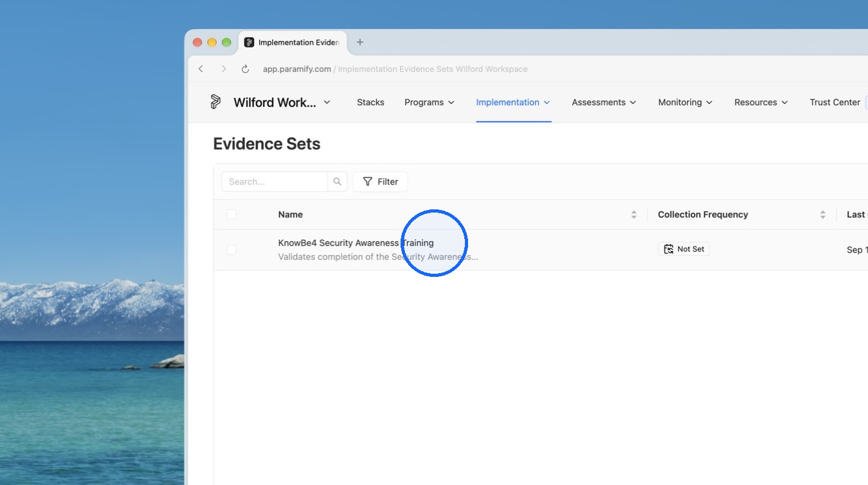Open the Resources dropdown menu
Viewport: 868px width, 485px height.
[761, 102]
